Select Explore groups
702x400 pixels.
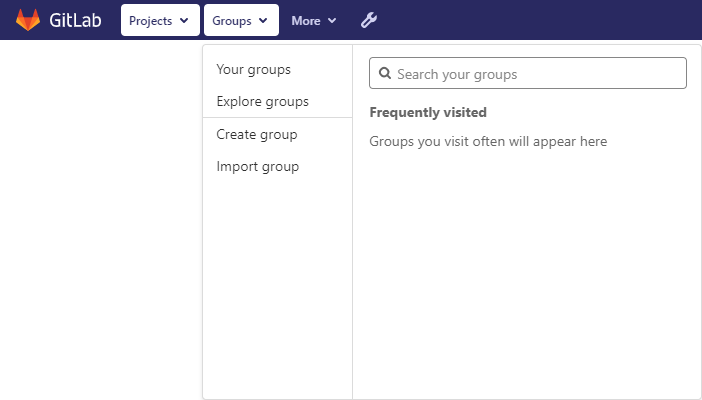coord(262,102)
